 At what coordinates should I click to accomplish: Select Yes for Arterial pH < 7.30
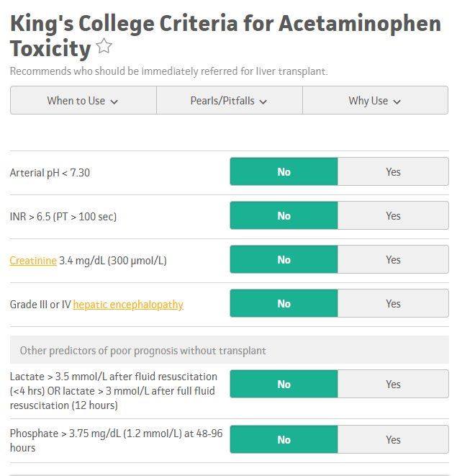click(x=393, y=171)
